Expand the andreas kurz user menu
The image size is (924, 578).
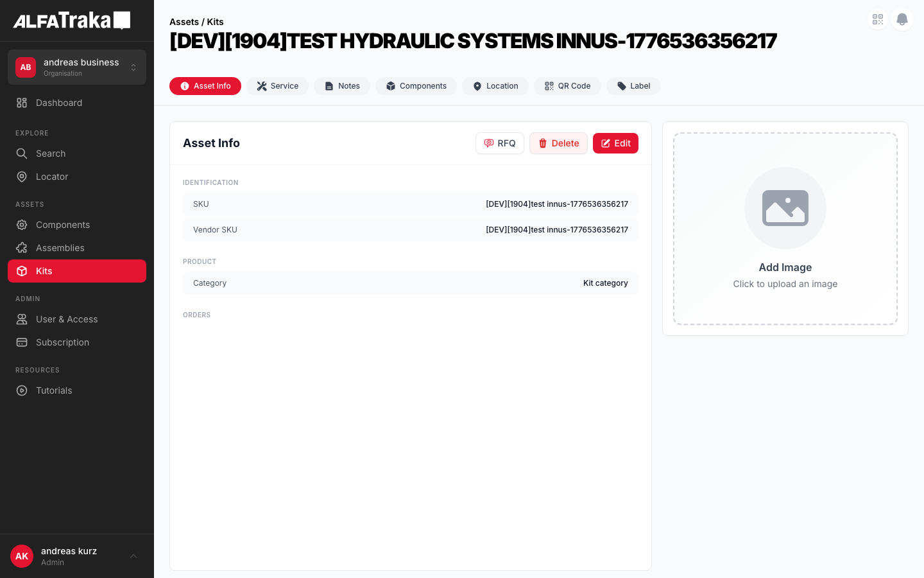pyautogui.click(x=77, y=556)
